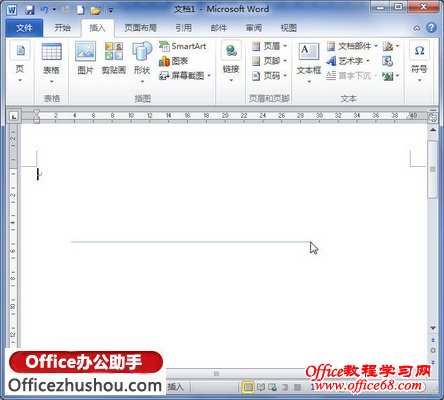Select the Print Layout view icon
Viewport: 444px width, 400px height.
pos(248,387)
